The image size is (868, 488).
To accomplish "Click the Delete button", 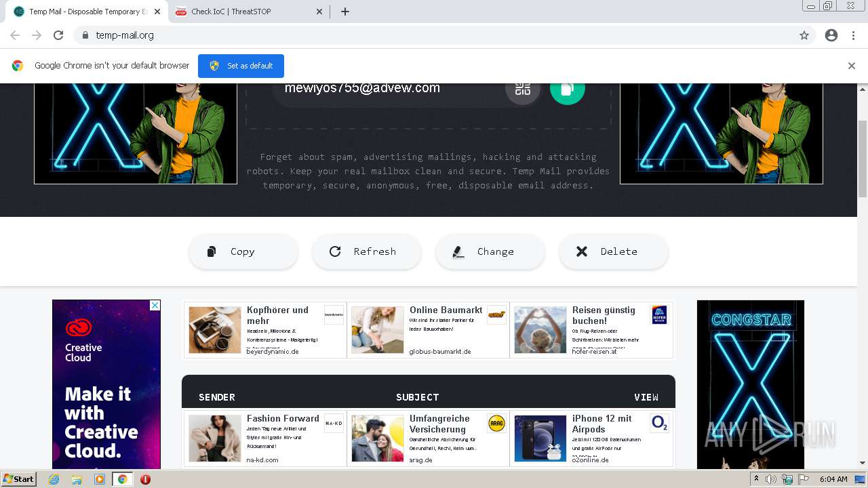I will 614,251.
